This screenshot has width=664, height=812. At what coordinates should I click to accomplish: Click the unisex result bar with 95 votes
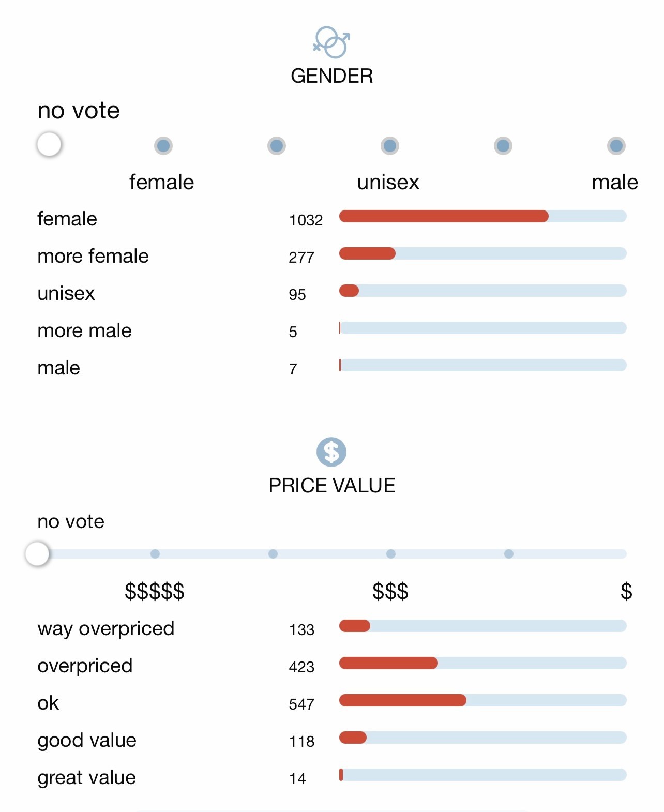483,291
